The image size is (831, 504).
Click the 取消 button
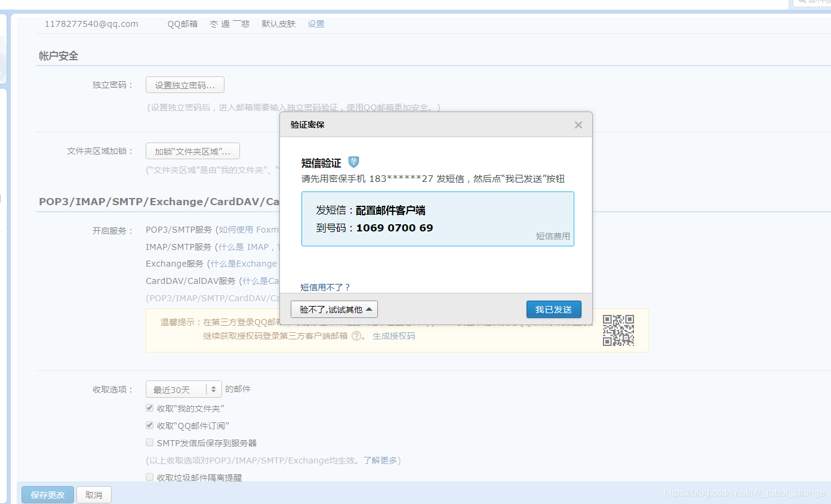pyautogui.click(x=94, y=495)
